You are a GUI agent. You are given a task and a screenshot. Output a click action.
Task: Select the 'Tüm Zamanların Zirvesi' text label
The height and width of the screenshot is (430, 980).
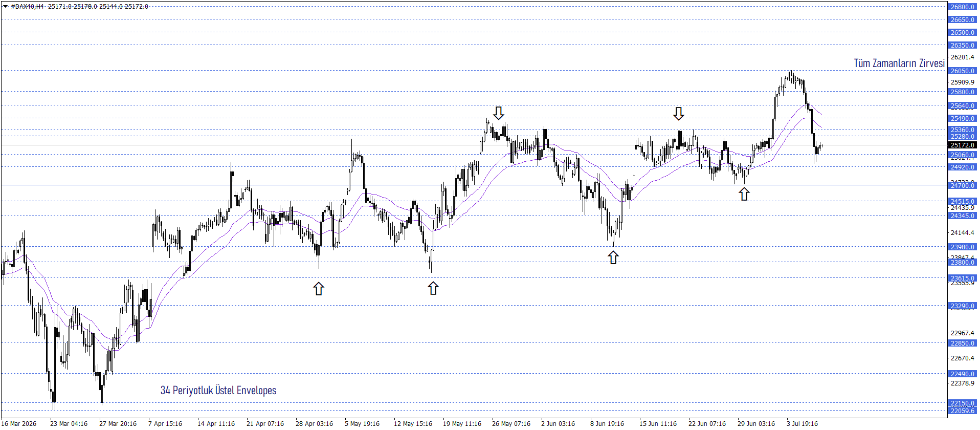click(x=899, y=63)
